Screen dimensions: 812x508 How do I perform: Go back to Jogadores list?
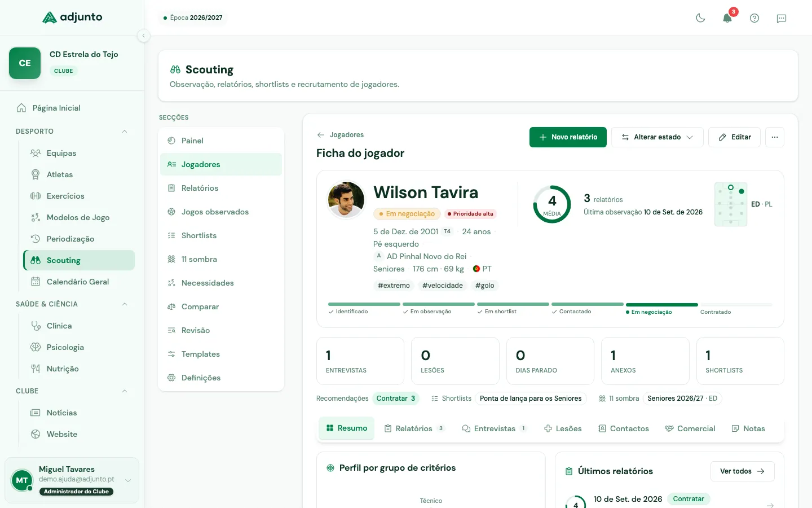(x=341, y=135)
